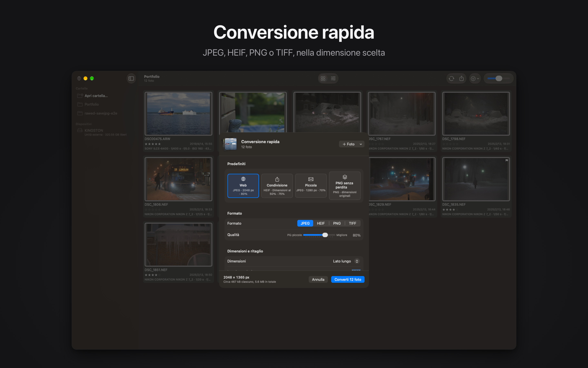Choose the PNG senza perdita preset
Screen dimensions: 588x368
345,186
